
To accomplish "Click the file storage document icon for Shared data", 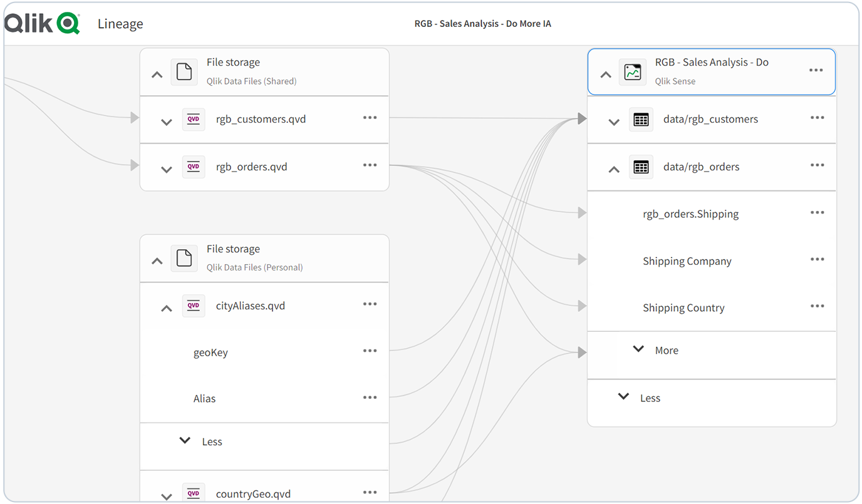I will [x=184, y=71].
